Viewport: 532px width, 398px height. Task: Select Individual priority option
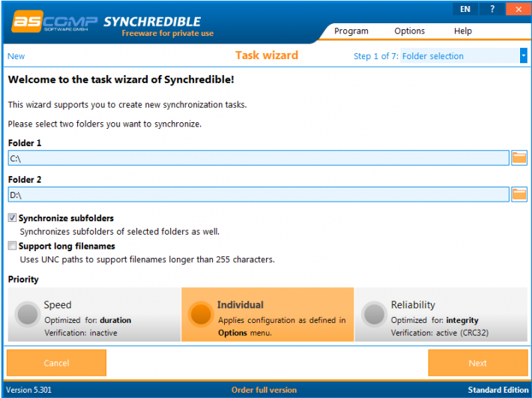pos(267,315)
